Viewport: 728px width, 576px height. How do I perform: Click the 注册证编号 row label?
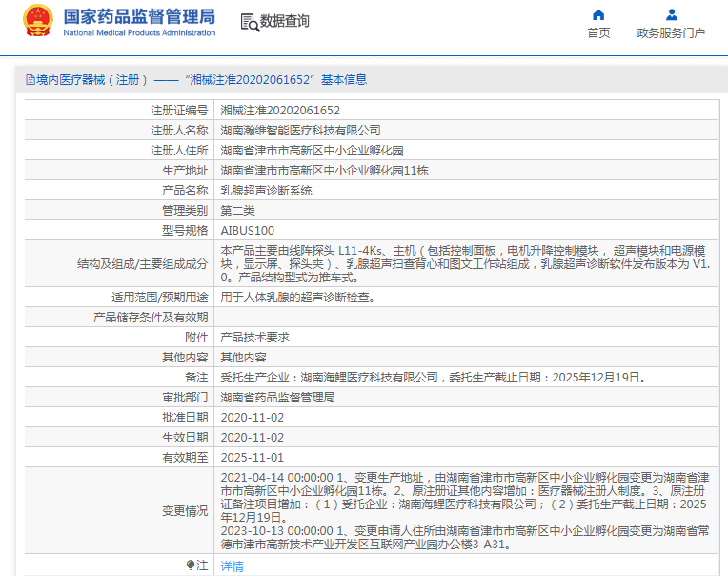[179, 110]
